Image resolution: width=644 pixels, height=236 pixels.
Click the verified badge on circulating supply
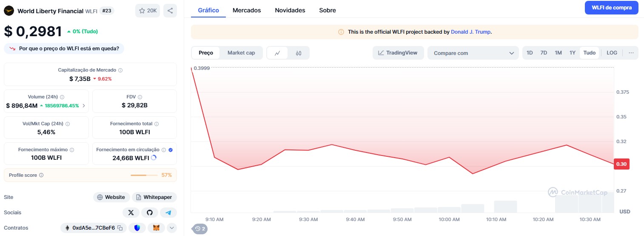tap(170, 150)
